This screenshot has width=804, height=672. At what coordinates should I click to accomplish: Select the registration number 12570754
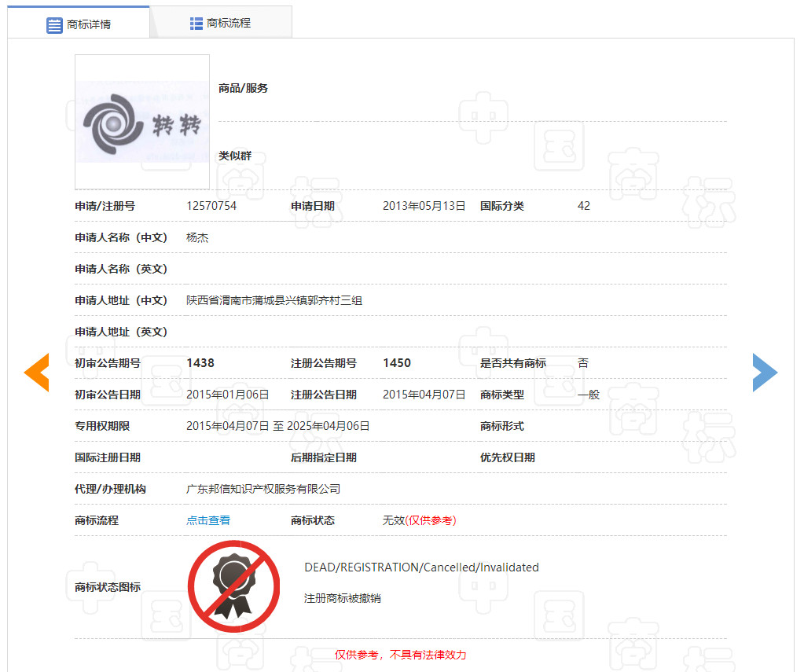pos(211,206)
